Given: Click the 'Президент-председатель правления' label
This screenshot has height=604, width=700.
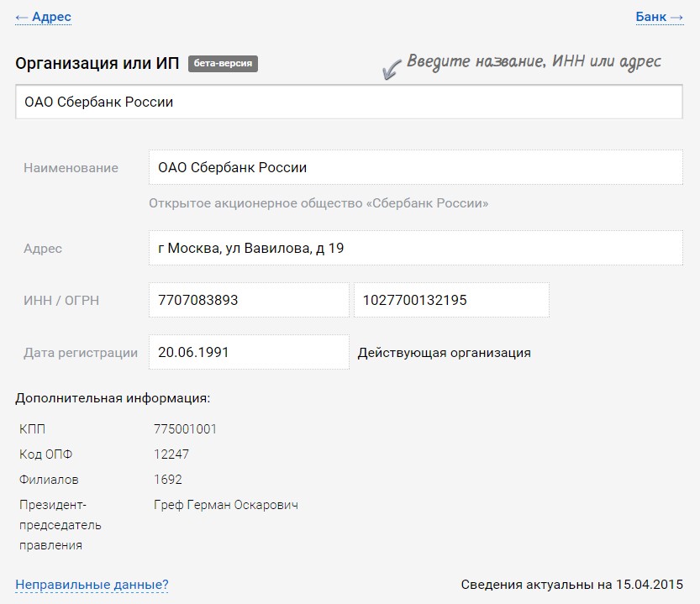Looking at the screenshot, I should pyautogui.click(x=61, y=525).
